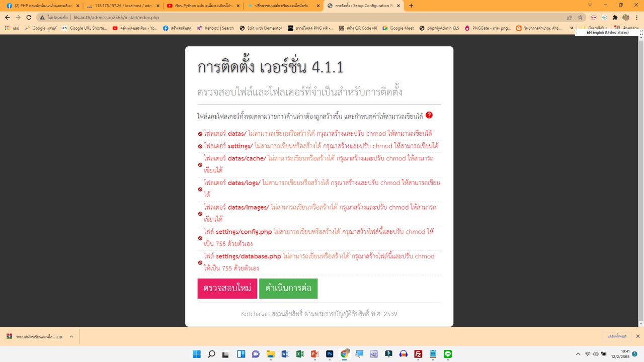Open the phpMyAdmin KLS bookmark

[x=440, y=28]
